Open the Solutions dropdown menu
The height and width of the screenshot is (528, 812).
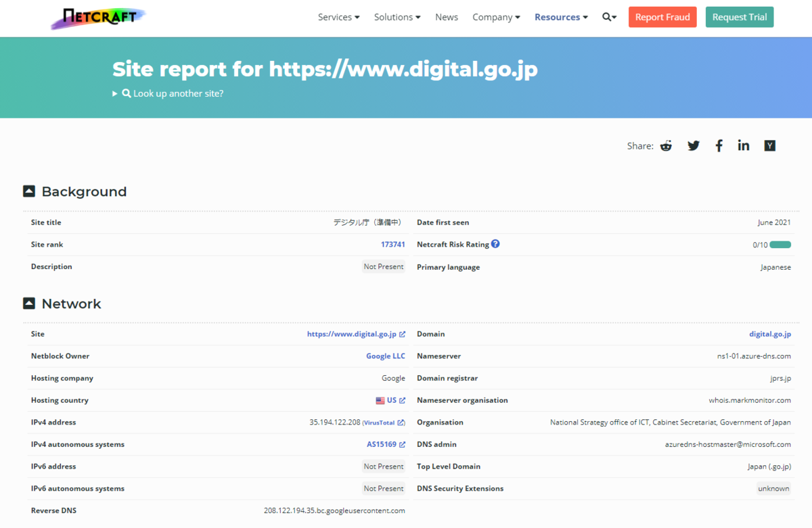tap(397, 17)
